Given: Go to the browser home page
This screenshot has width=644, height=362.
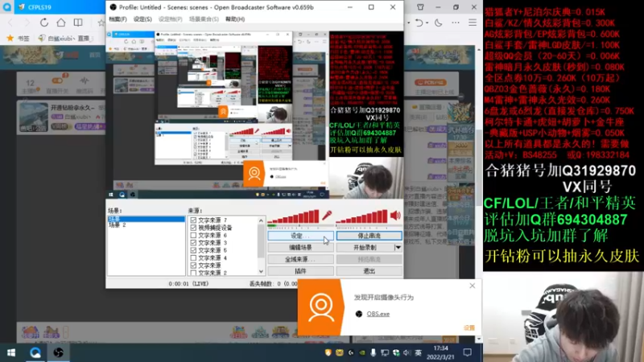Looking at the screenshot, I should [x=61, y=23].
